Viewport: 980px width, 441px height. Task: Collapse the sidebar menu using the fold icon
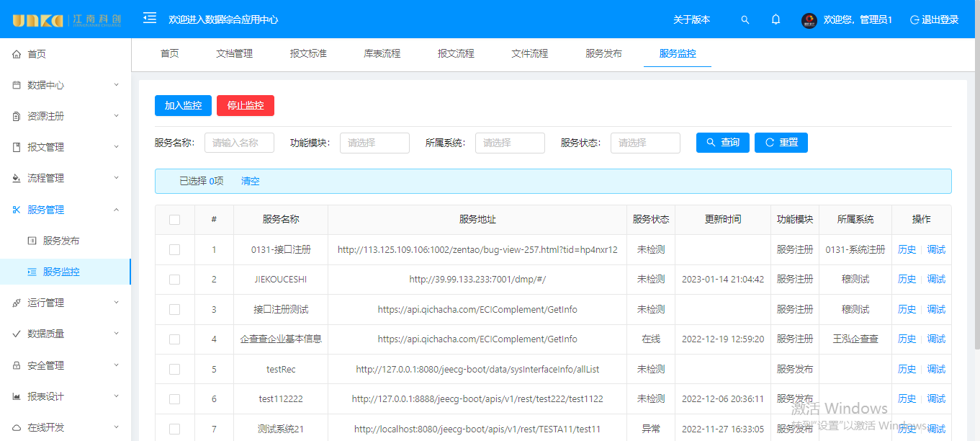tap(150, 19)
